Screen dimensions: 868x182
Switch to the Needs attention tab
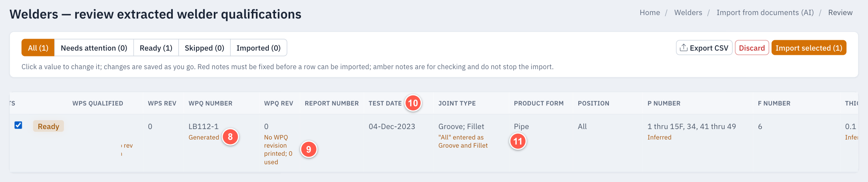[94, 48]
